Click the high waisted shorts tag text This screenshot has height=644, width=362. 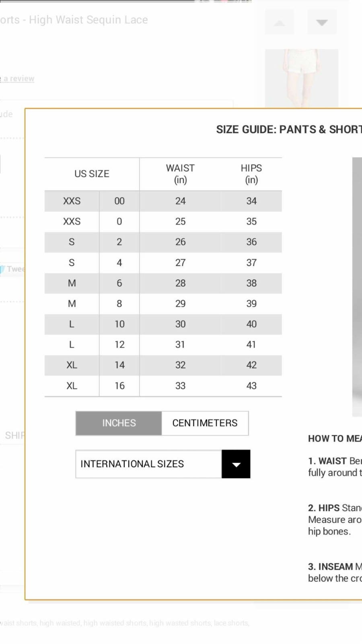click(x=115, y=623)
